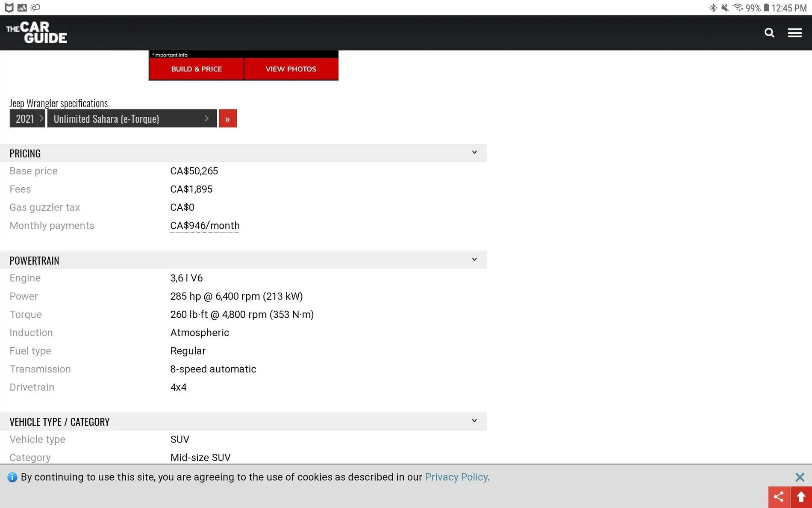Click the Power row label
Screen dimensions: 812x508
[24, 296]
